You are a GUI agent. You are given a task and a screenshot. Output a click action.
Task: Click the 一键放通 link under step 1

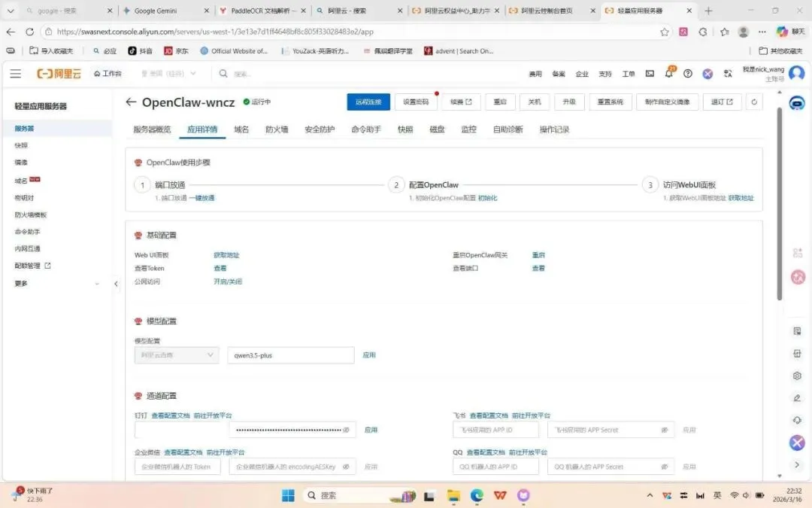(202, 198)
